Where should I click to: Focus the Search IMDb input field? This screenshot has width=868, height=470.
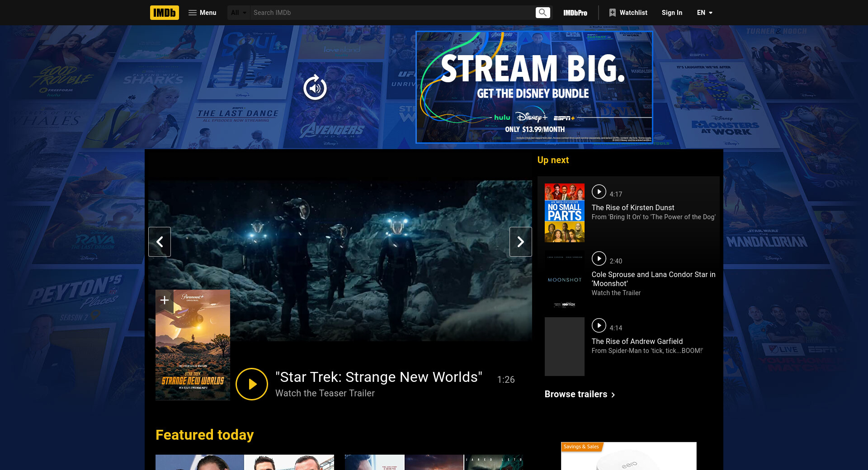(392, 13)
